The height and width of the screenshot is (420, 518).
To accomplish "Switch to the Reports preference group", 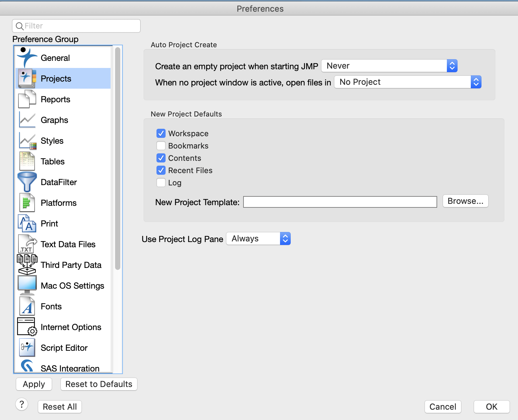I will point(55,99).
